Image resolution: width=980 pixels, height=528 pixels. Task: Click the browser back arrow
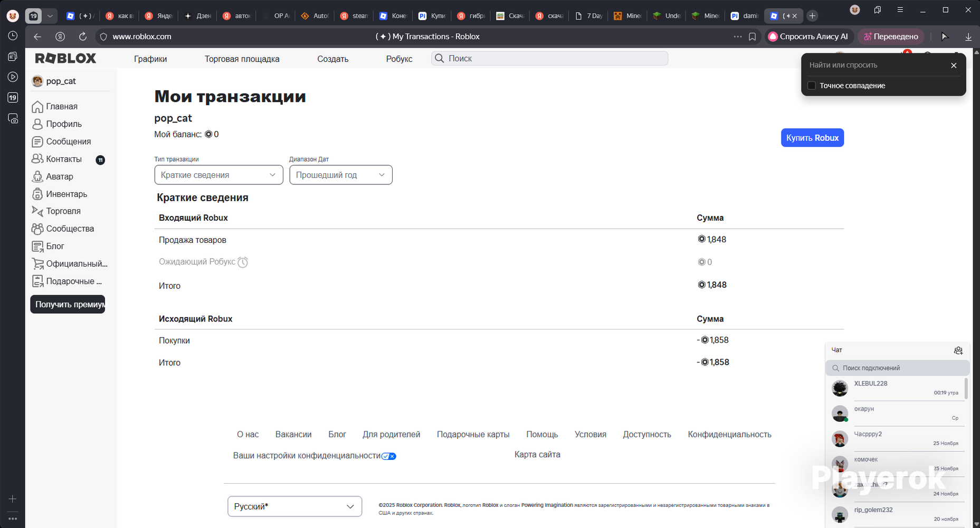coord(37,36)
